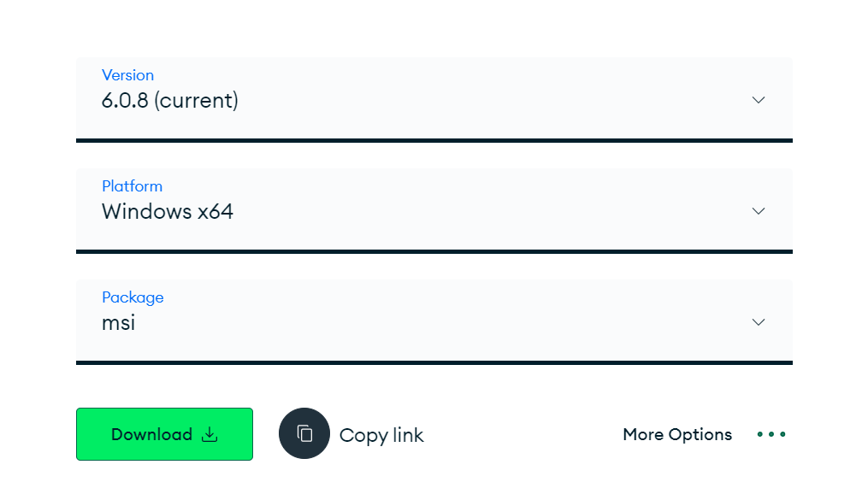Click the dark underline below the Package field
Screen dimensions: 868x494
tap(434, 362)
